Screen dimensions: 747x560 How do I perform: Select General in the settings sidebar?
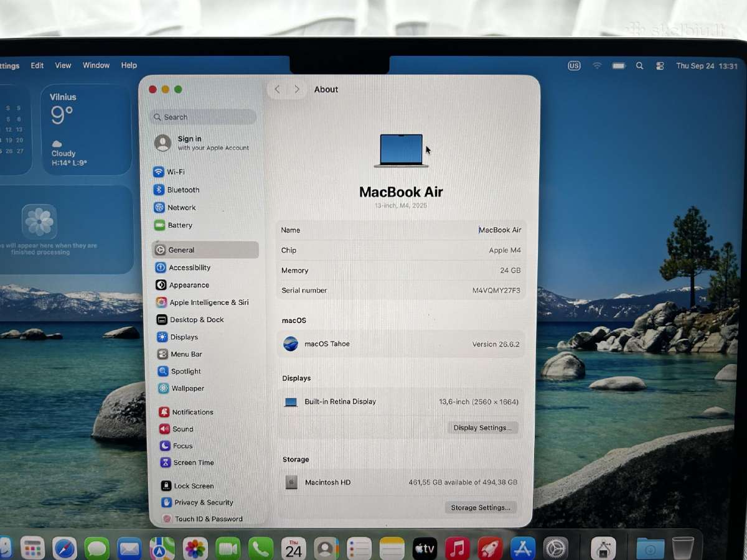point(205,250)
